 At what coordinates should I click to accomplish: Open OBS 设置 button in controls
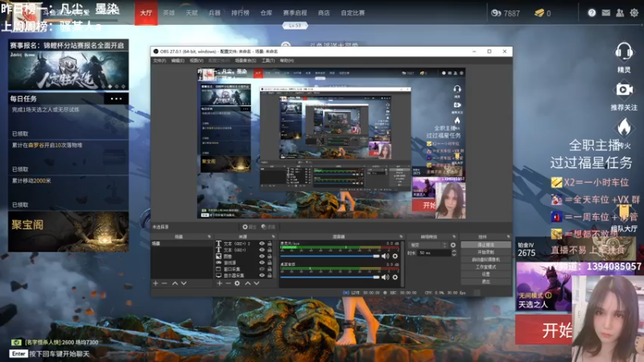point(486,274)
